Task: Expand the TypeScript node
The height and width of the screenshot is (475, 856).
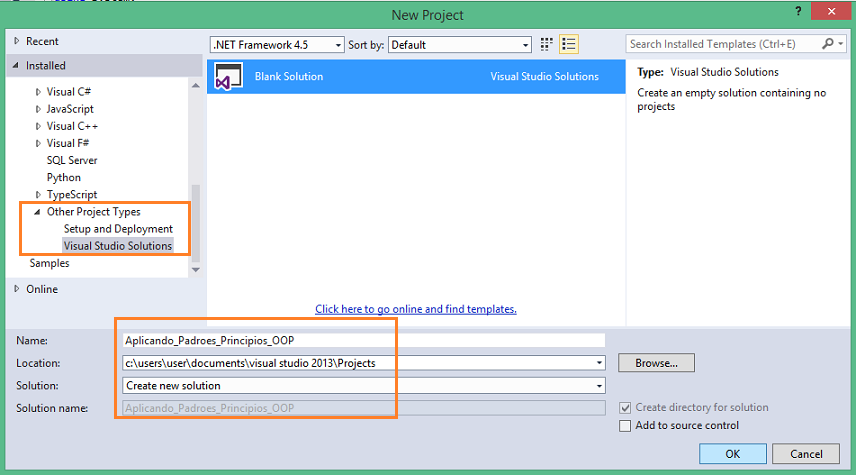Action: point(38,194)
